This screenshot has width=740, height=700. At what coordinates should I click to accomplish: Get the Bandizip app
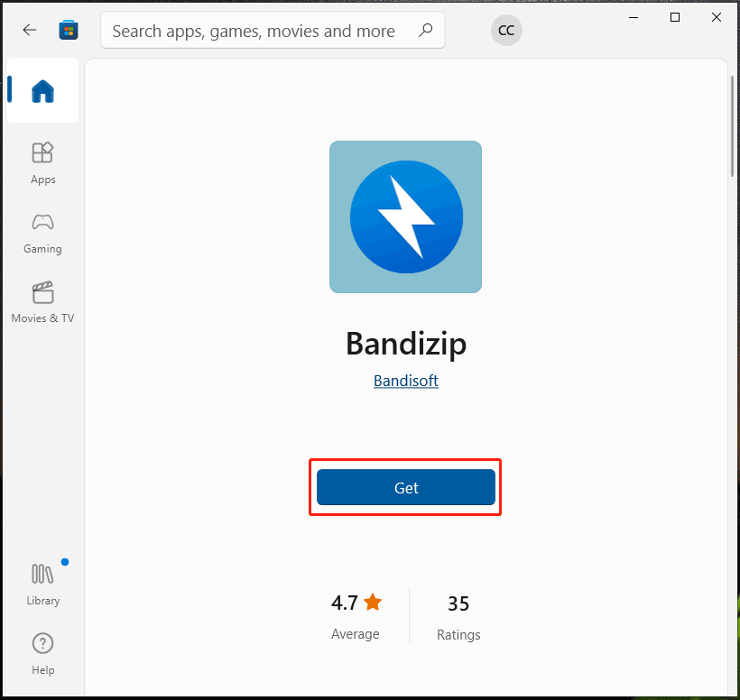tap(406, 487)
